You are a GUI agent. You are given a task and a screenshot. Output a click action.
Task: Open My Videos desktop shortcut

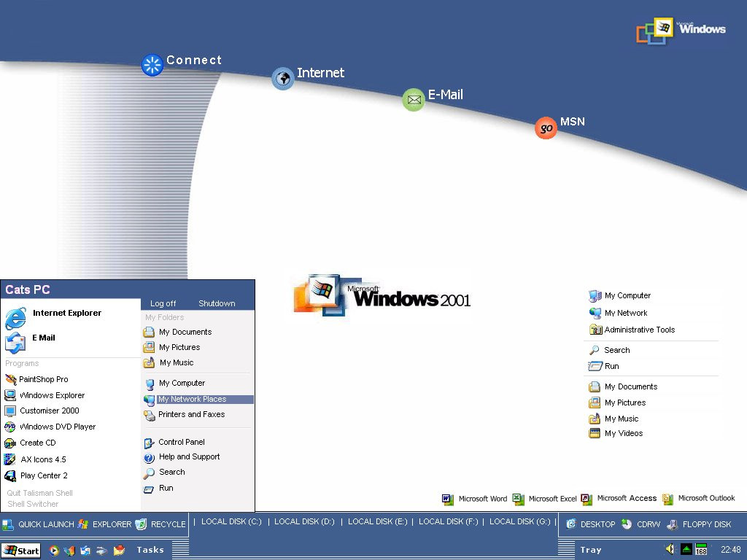pyautogui.click(x=616, y=433)
